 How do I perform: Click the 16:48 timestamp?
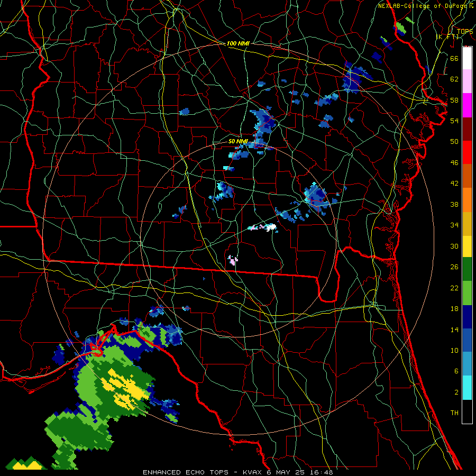tap(322, 472)
